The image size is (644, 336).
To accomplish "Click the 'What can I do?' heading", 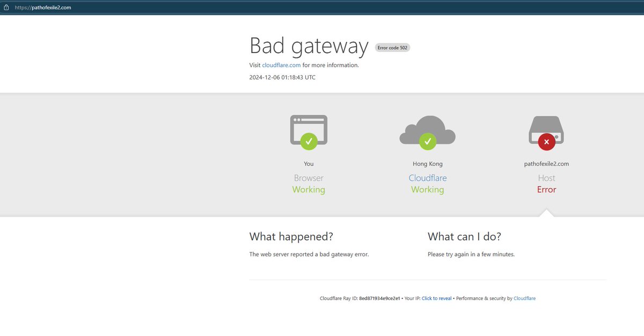I will click(464, 237).
